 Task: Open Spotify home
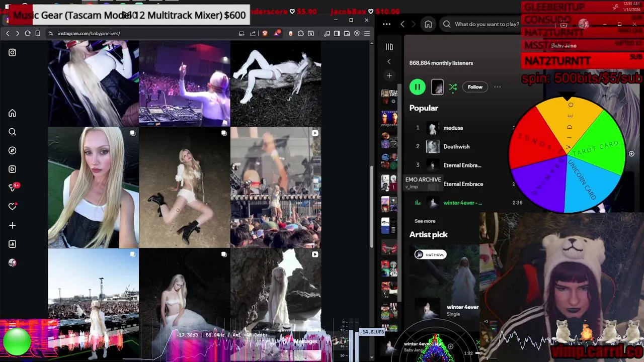(x=428, y=24)
